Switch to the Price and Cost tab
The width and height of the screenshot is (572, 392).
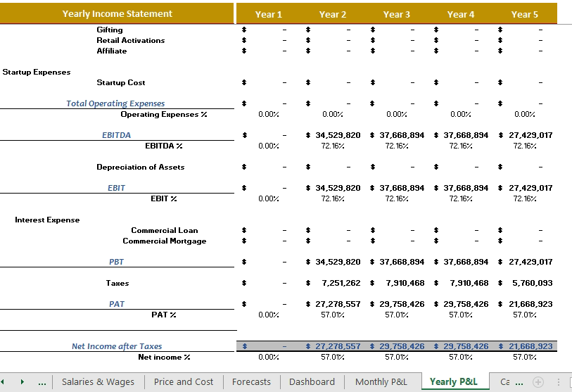(x=184, y=381)
